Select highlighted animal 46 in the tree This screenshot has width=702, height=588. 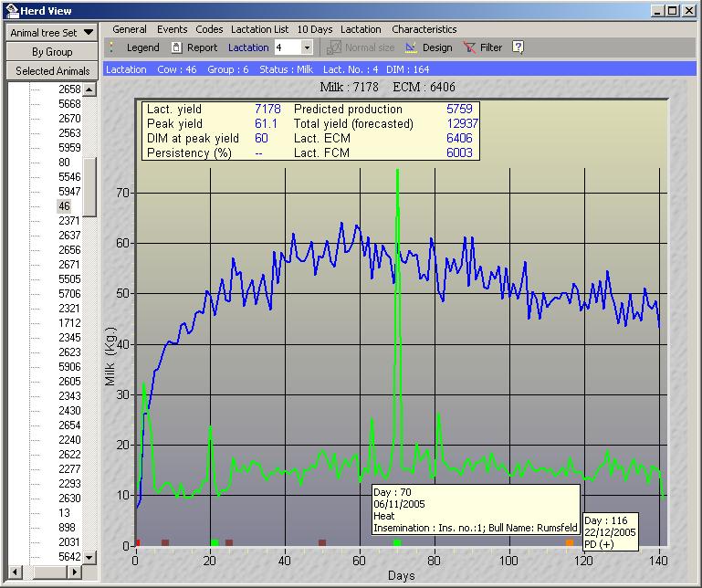click(x=64, y=206)
